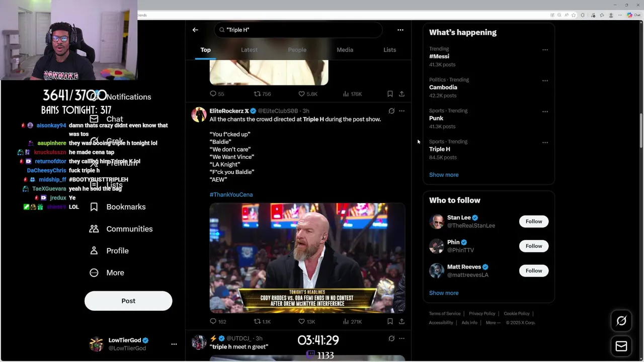Image resolution: width=644 pixels, height=362 pixels.
Task: Like the EliteRockerz tweet with 13K likes
Action: (306, 321)
